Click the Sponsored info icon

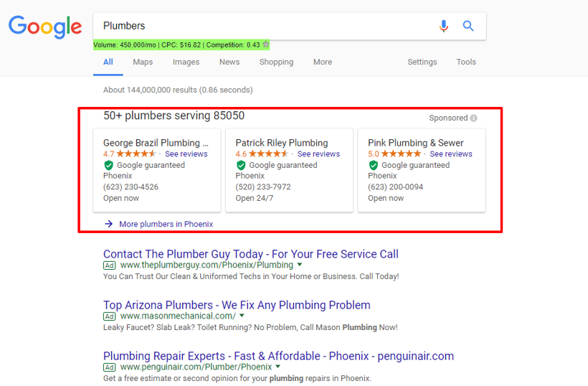click(x=473, y=118)
